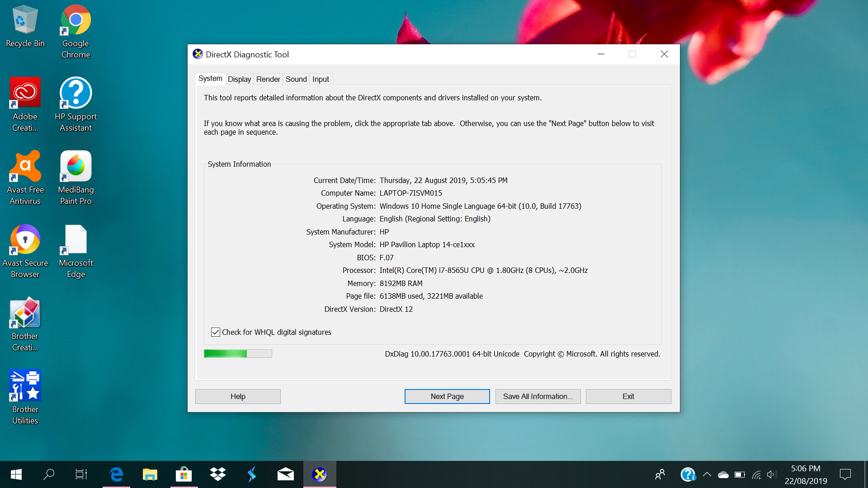Click Save All Information button
The width and height of the screenshot is (868, 488).
coord(538,396)
